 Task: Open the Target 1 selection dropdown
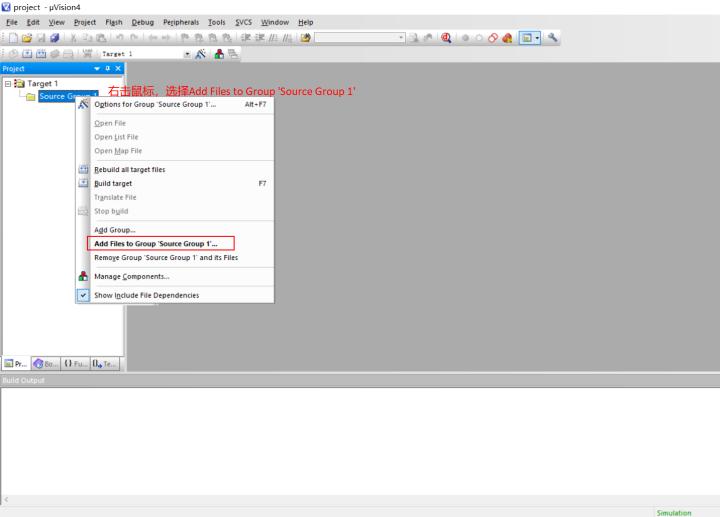point(187,54)
